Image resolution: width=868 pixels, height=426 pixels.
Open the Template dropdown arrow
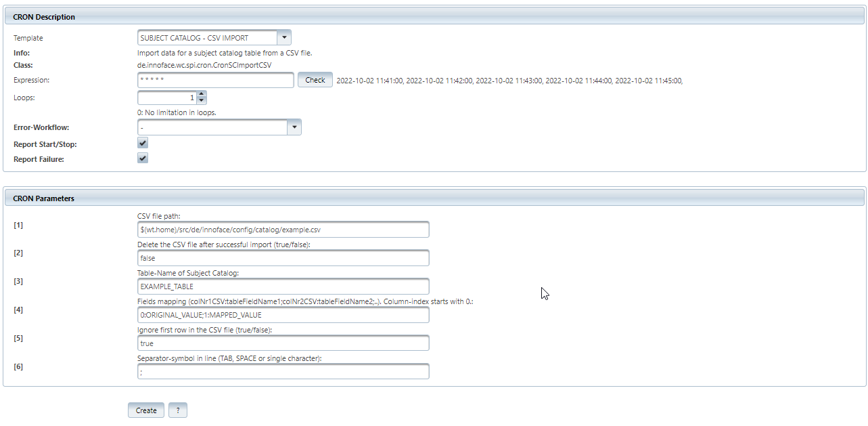tap(285, 38)
